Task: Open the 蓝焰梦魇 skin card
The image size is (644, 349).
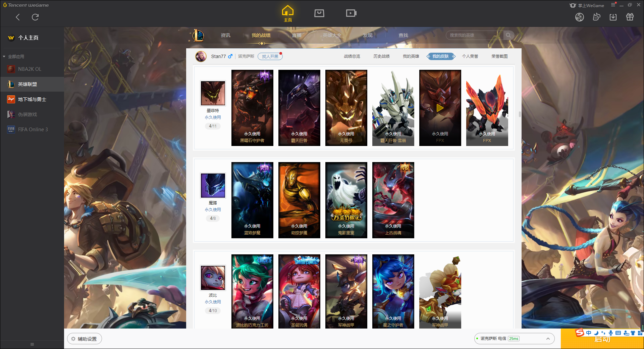Action: click(x=252, y=200)
